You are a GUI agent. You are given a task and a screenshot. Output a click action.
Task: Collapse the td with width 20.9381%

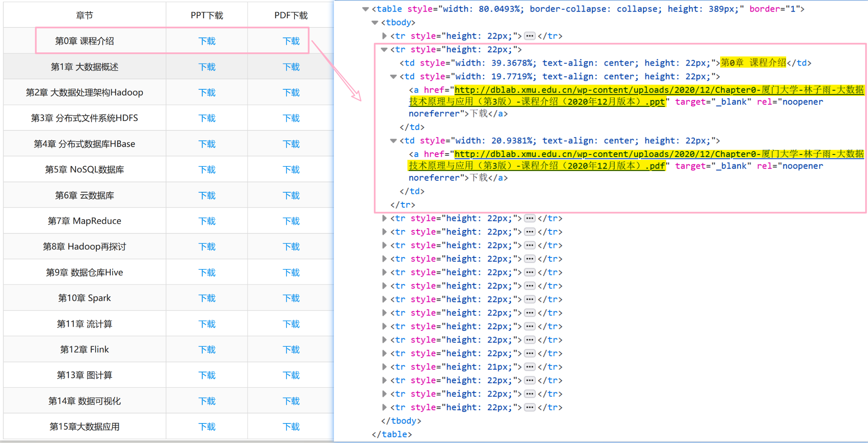click(x=393, y=141)
